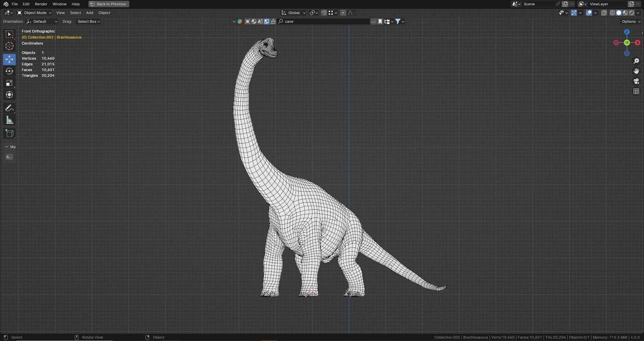Open Drag Select Box dropdown
The height and width of the screenshot is (341, 644).
pyautogui.click(x=89, y=21)
